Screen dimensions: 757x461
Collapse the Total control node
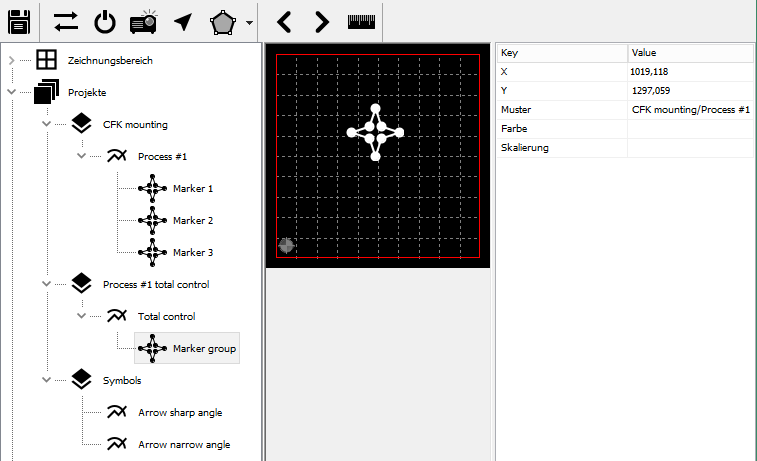coord(82,316)
